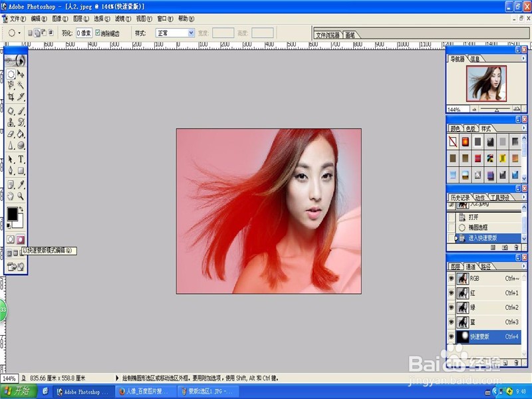Viewport: 532px width, 399px height.
Task: Select the Path Selection arrow tool
Action: pyautogui.click(x=11, y=159)
